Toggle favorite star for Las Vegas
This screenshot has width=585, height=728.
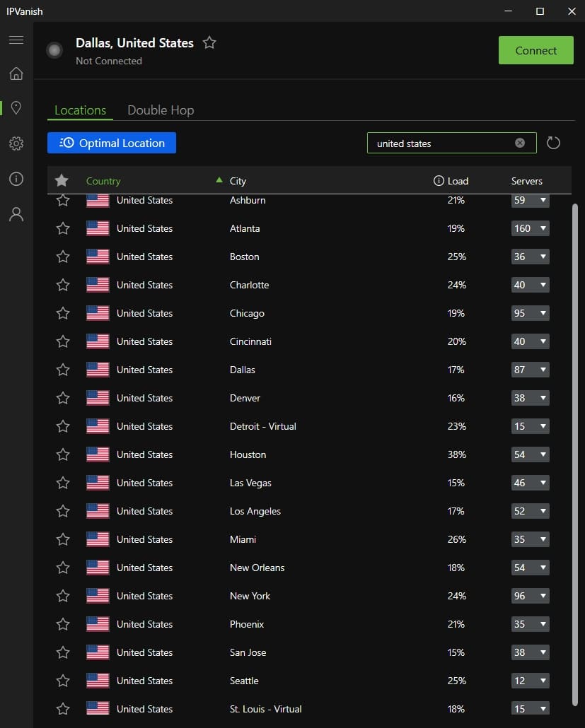point(63,483)
